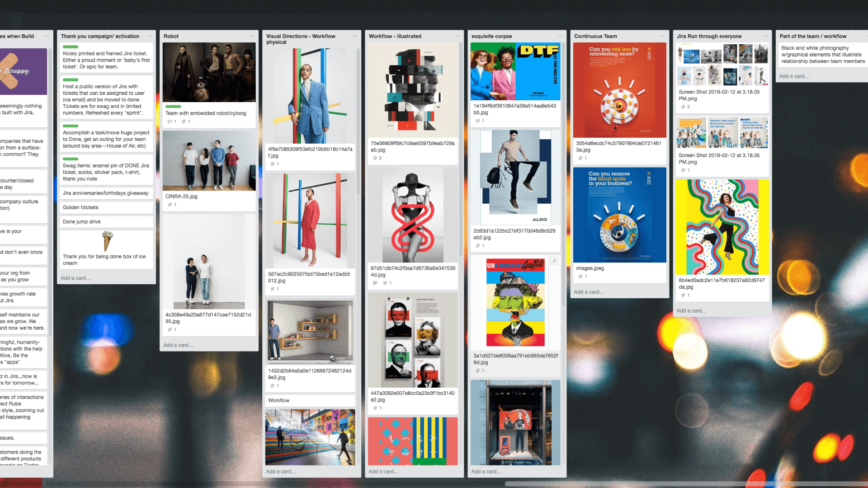Click description icon on 67d51db74c2f0aa7 card
The height and width of the screenshot is (488, 868).
[x=375, y=283]
